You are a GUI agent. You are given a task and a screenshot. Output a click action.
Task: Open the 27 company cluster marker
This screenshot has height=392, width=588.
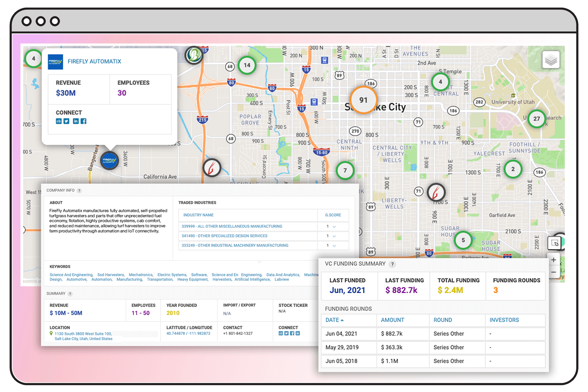click(537, 119)
